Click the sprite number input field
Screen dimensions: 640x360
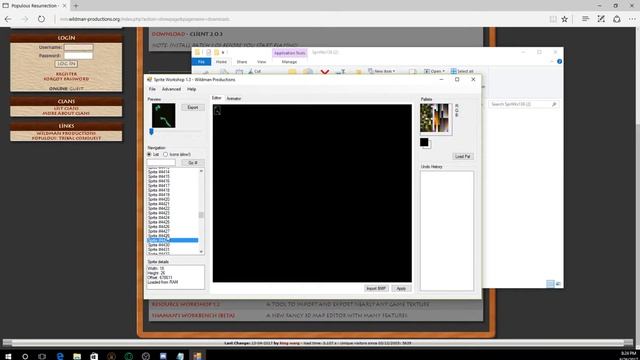click(x=161, y=163)
